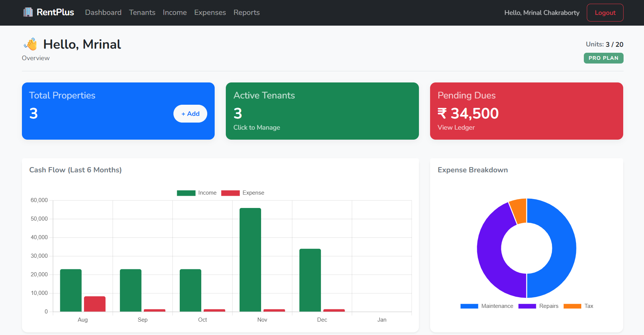Viewport: 644px width, 335px height.
Task: Toggle the Maintenance legend blue swatch
Action: click(x=469, y=306)
